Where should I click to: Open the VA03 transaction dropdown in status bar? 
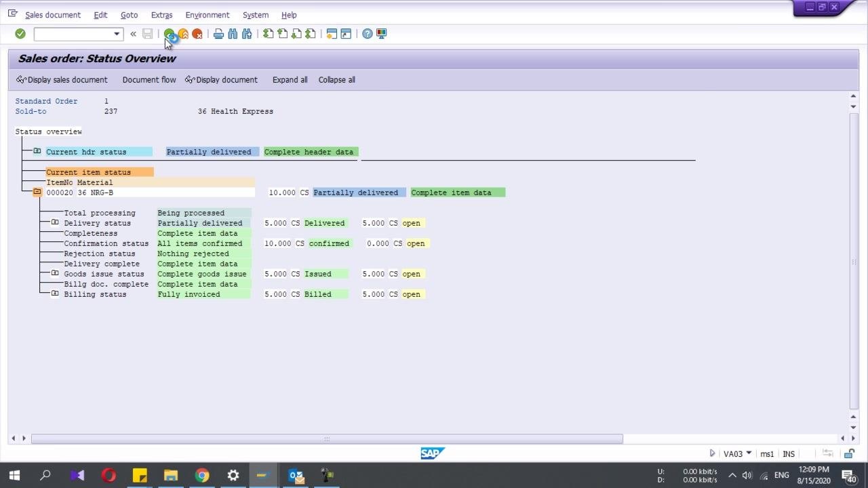point(749,453)
